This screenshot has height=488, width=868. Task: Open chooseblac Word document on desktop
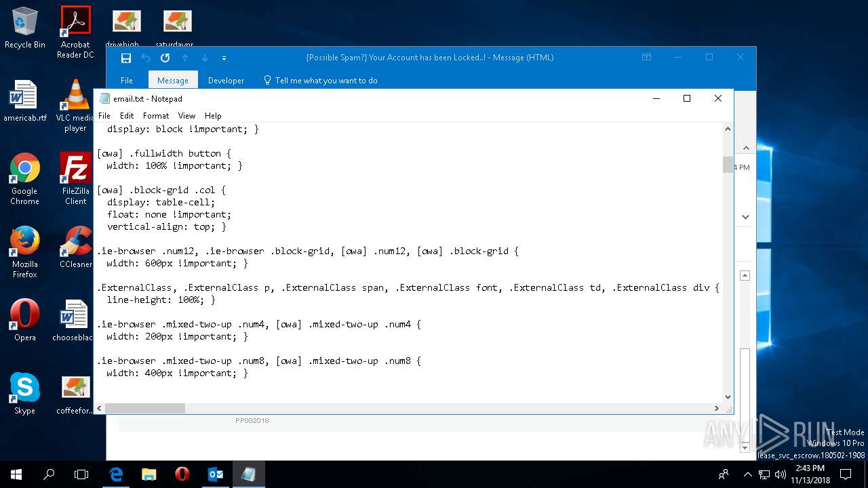(x=73, y=321)
